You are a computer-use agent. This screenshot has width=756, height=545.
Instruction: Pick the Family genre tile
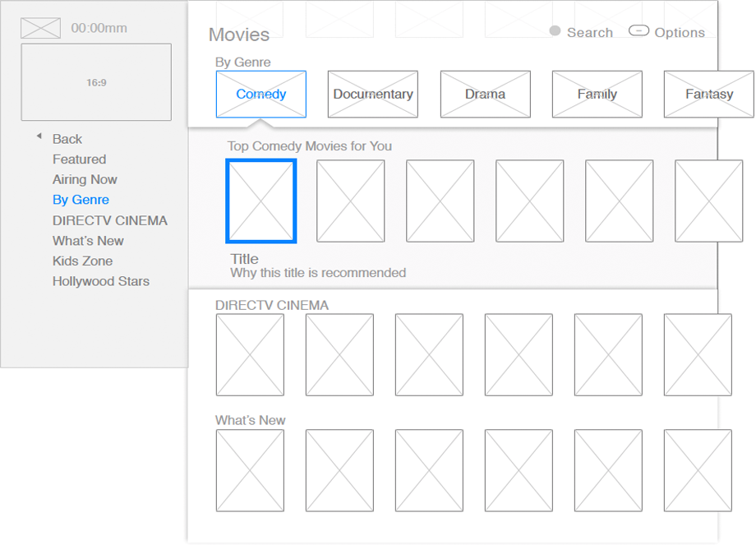[597, 94]
